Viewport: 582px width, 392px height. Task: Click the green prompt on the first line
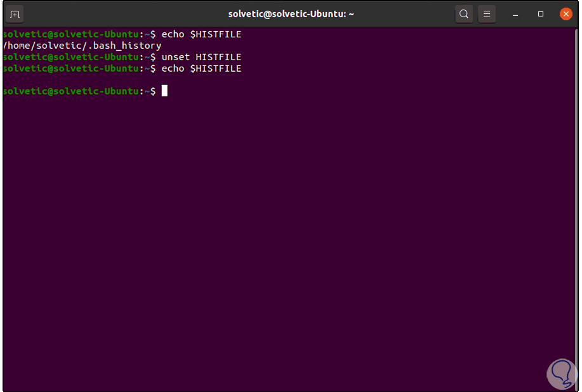point(70,34)
